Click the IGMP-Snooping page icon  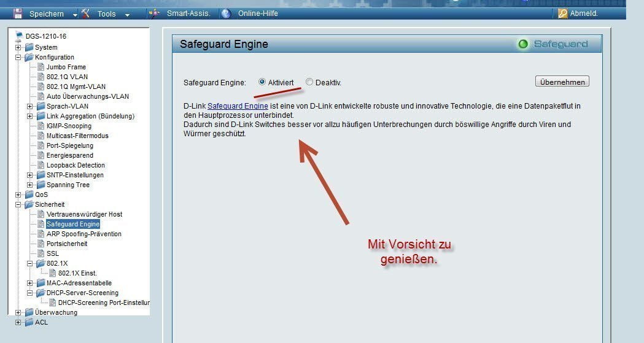[x=41, y=126]
